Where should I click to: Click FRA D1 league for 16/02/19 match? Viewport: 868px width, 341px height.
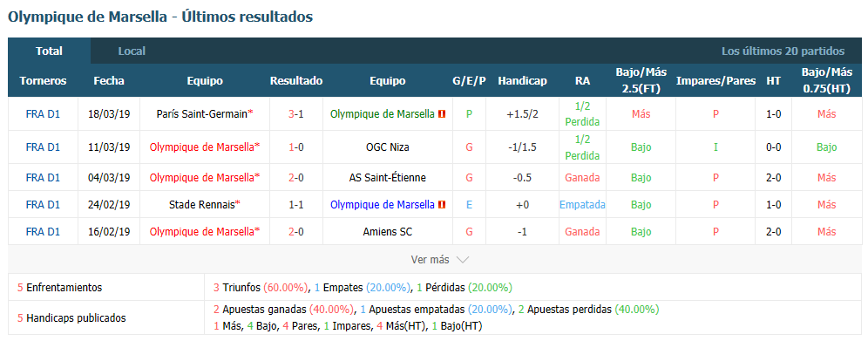[x=44, y=232]
